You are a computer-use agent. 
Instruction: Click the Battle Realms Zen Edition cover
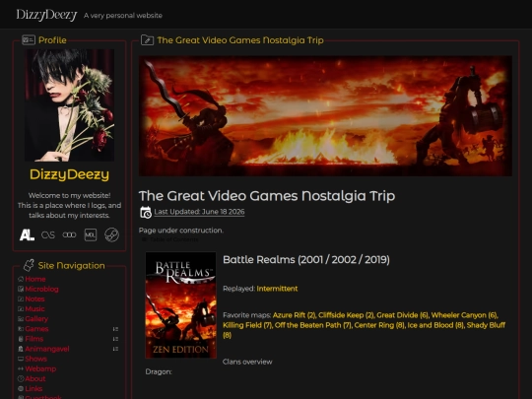coord(181,305)
